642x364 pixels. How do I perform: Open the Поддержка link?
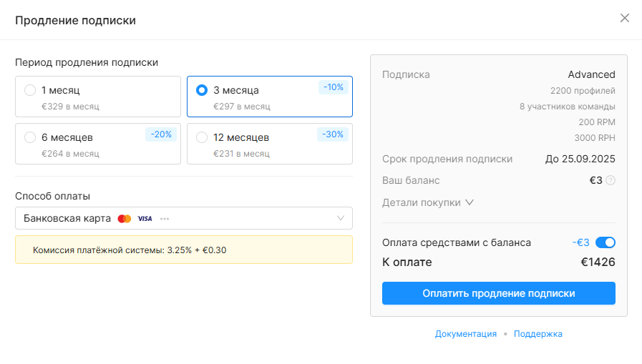[x=538, y=334]
